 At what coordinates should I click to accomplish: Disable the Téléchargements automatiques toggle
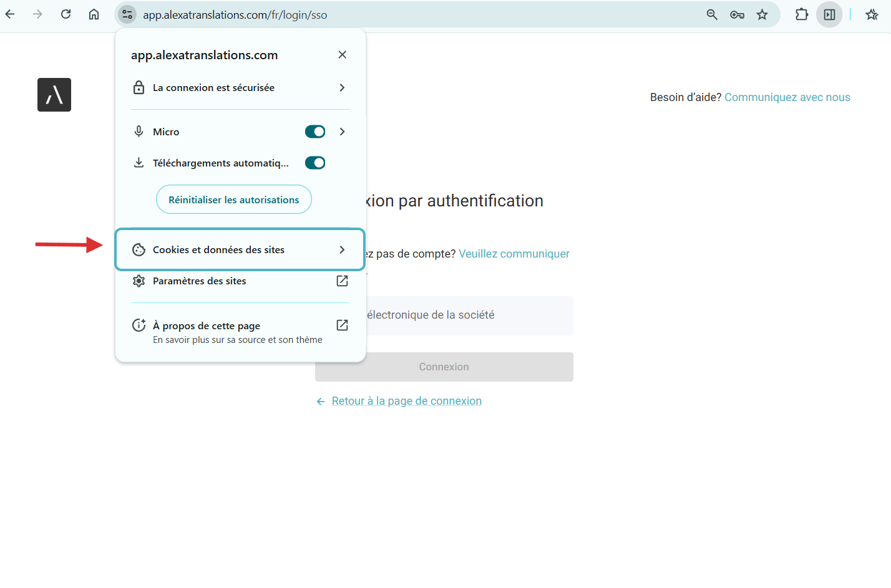click(315, 163)
